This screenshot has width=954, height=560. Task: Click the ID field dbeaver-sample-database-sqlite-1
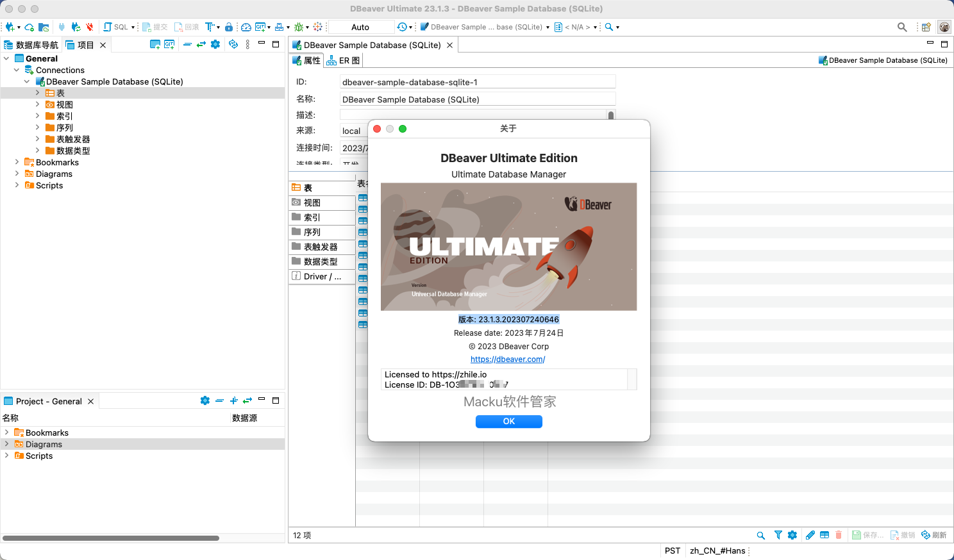pos(478,82)
